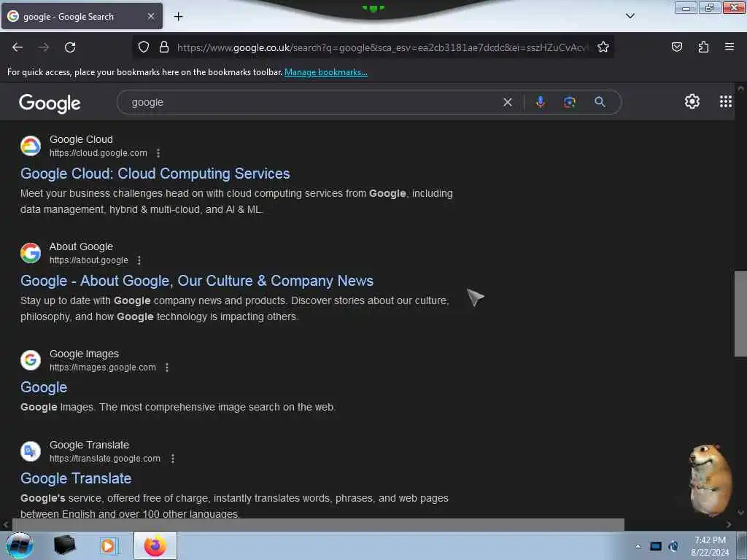Click the About Google favicon
The width and height of the screenshot is (747, 560).
click(31, 253)
